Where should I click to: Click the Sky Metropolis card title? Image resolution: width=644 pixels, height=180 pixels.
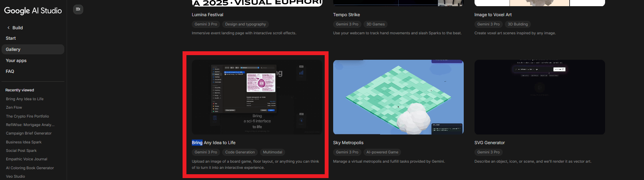tap(348, 143)
